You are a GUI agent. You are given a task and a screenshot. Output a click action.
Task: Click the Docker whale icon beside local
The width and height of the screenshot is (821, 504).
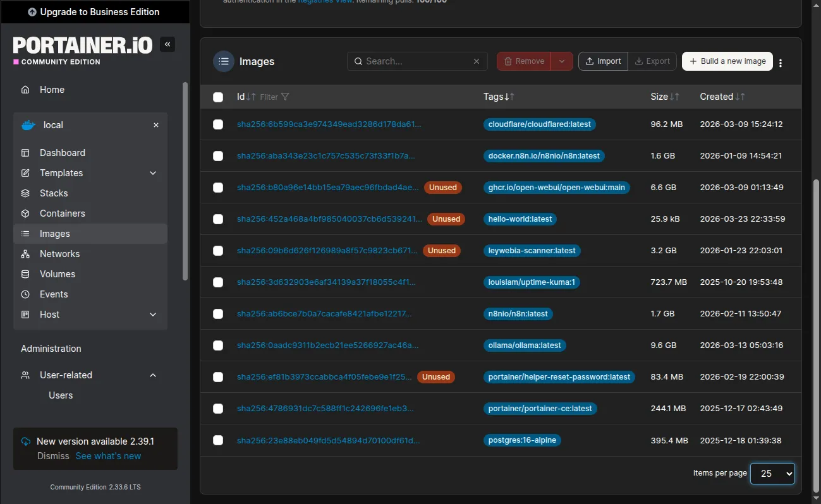pos(28,125)
